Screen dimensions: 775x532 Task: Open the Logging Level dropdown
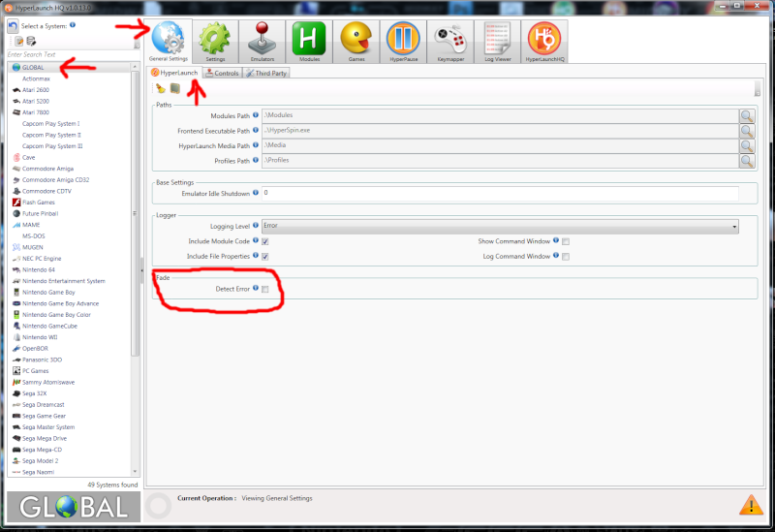pyautogui.click(x=500, y=226)
